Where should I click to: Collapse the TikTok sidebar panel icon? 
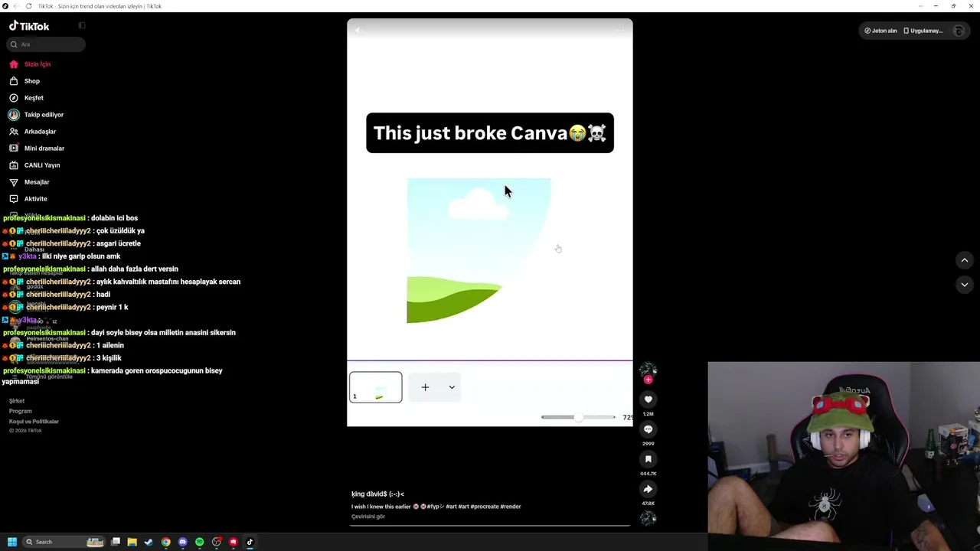pos(82,26)
